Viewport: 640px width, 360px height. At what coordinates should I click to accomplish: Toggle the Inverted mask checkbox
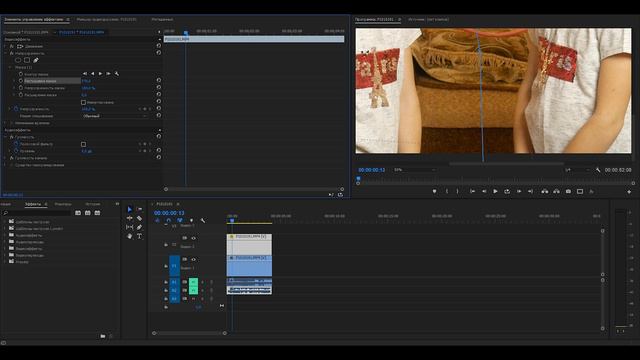pyautogui.click(x=83, y=102)
